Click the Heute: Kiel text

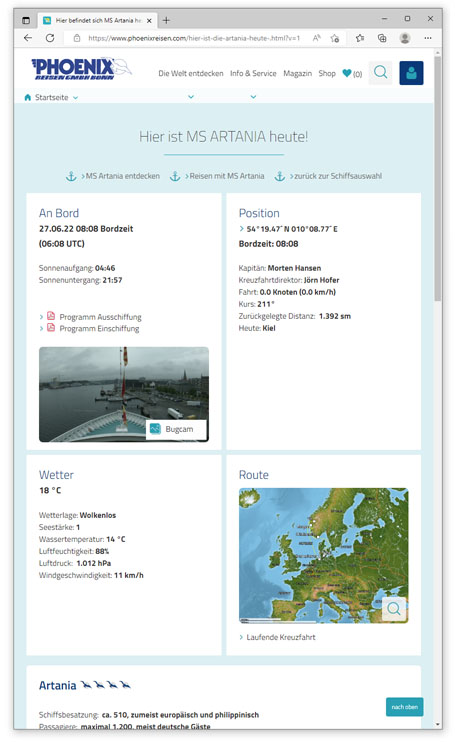(257, 328)
